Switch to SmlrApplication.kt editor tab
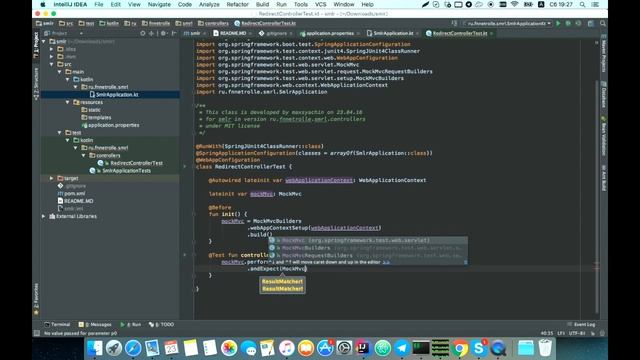 click(392, 33)
